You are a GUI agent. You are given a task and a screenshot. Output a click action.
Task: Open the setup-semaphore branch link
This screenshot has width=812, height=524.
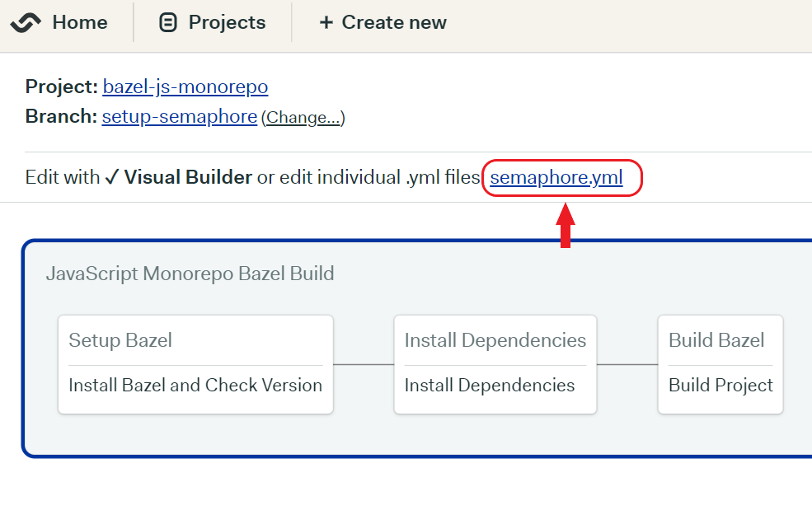click(180, 116)
